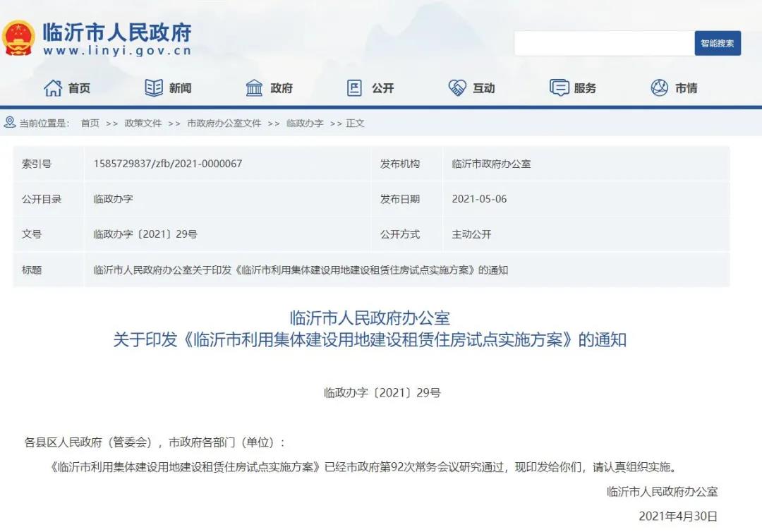Click signature 临沂市人民政府办公室 at bottom
This screenshot has width=762, height=532.
(x=662, y=492)
